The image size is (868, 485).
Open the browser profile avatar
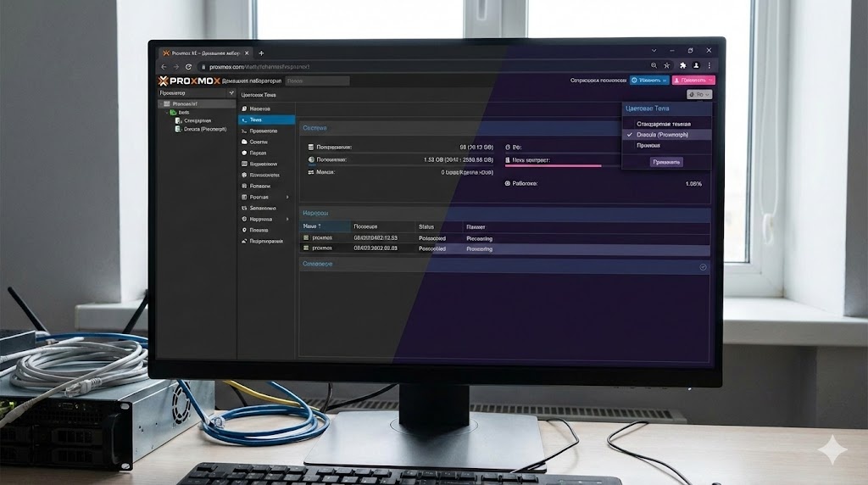(x=697, y=65)
